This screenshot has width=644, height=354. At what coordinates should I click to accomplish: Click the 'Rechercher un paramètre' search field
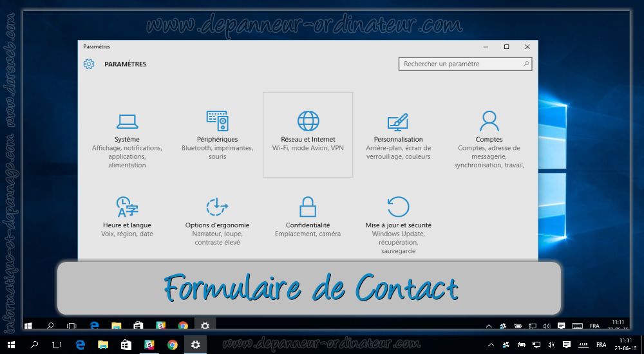tap(460, 64)
